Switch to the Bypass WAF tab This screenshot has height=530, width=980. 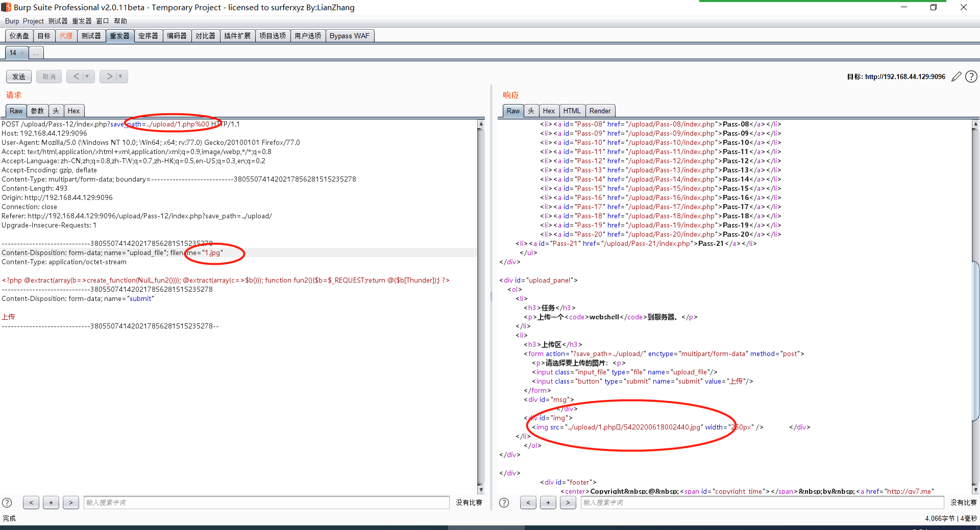coord(350,36)
